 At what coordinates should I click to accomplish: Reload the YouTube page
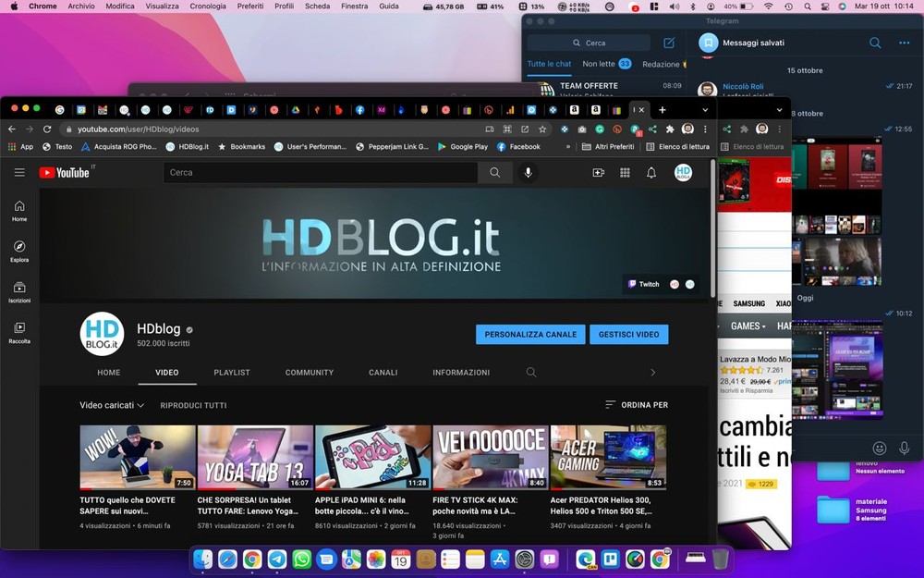pyautogui.click(x=47, y=129)
